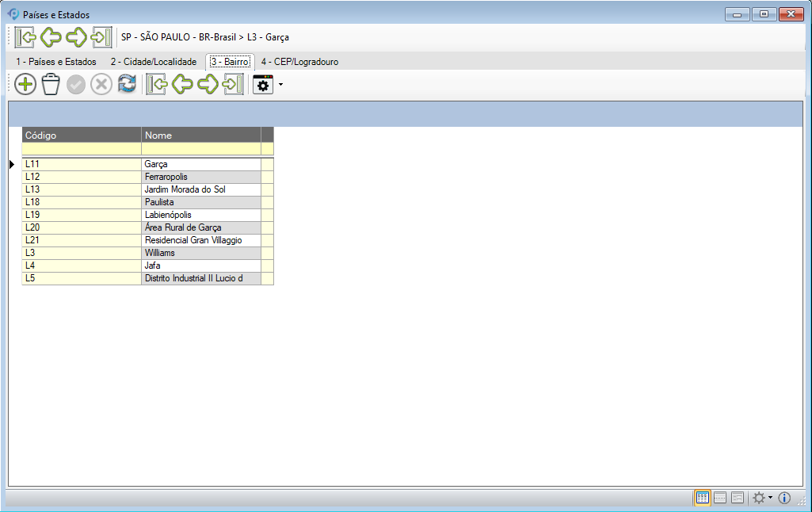Click the green plus add record icon
This screenshot has width=812, height=512.
(x=25, y=85)
